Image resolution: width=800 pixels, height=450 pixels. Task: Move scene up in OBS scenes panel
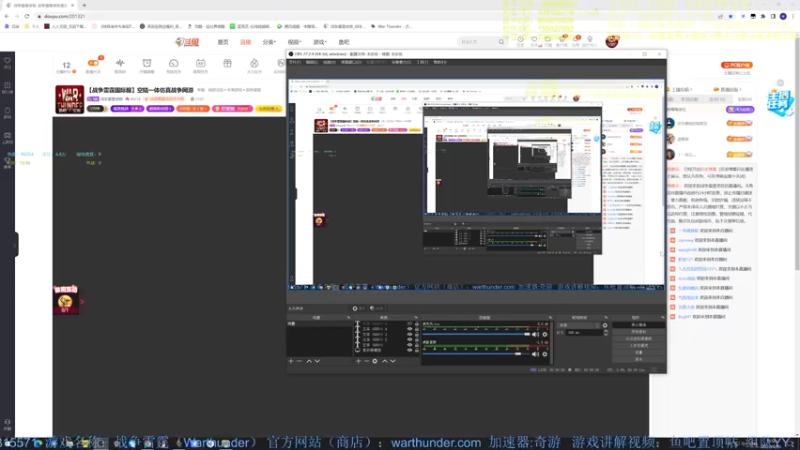(309, 361)
